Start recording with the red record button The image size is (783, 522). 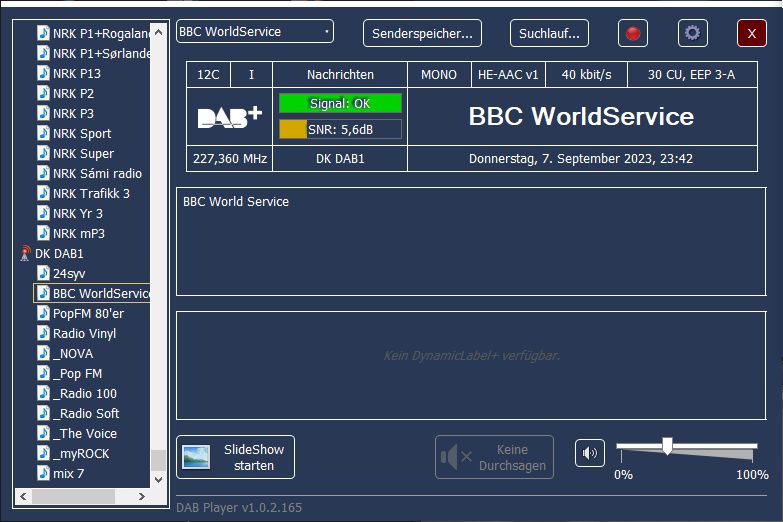[633, 33]
